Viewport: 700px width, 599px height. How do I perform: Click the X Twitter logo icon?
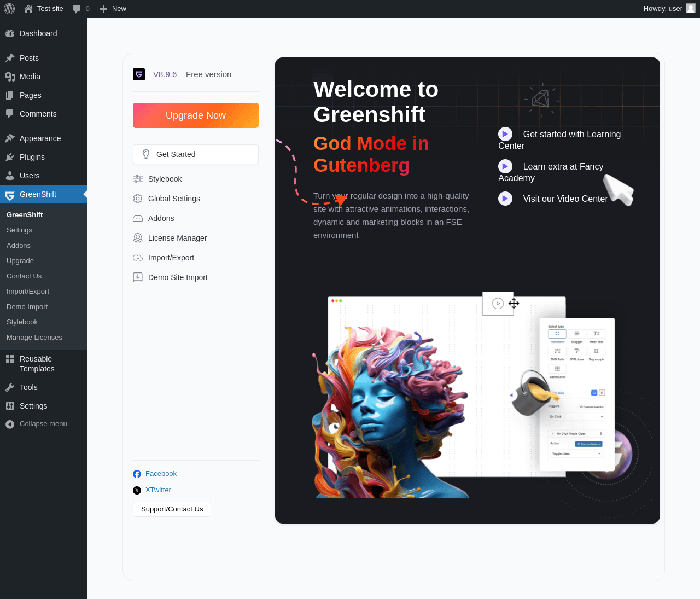(137, 490)
